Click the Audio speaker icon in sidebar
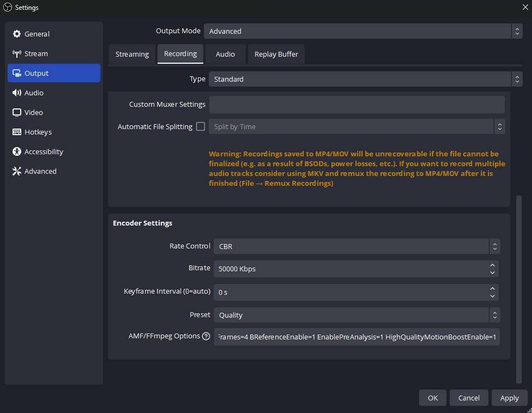 coord(17,93)
